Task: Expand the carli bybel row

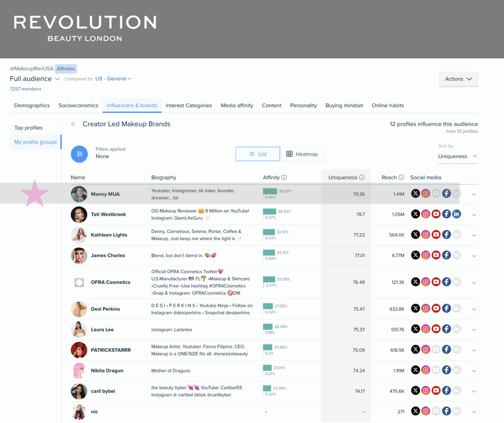Action: [474, 391]
